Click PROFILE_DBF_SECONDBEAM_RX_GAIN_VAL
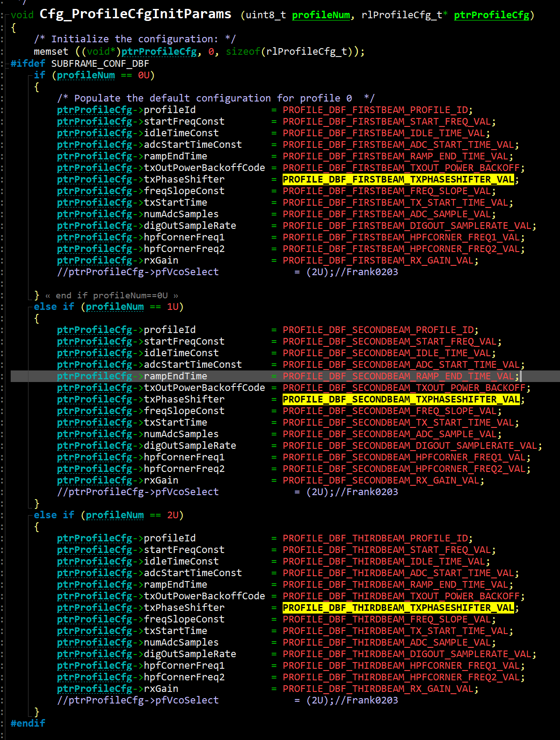 (x=381, y=480)
